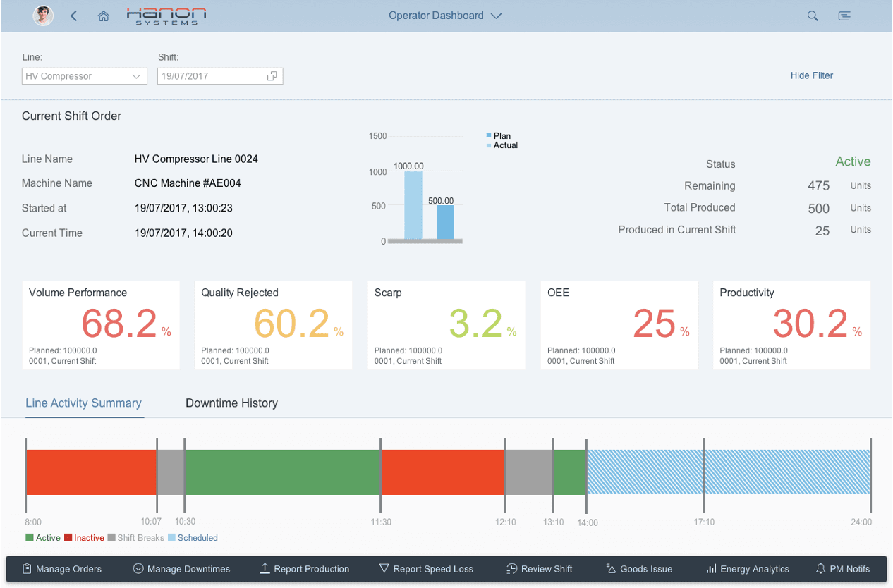Click the machine name CNC Machine #AE004
The image size is (893, 588).
pos(188,183)
